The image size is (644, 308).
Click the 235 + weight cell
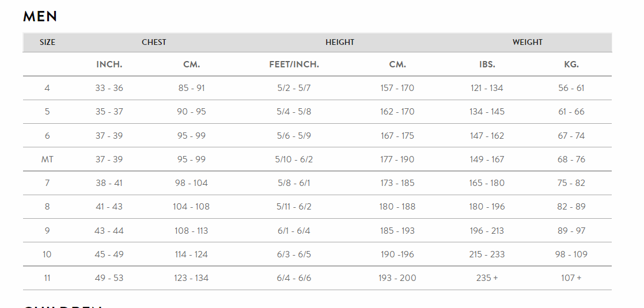pos(487,278)
